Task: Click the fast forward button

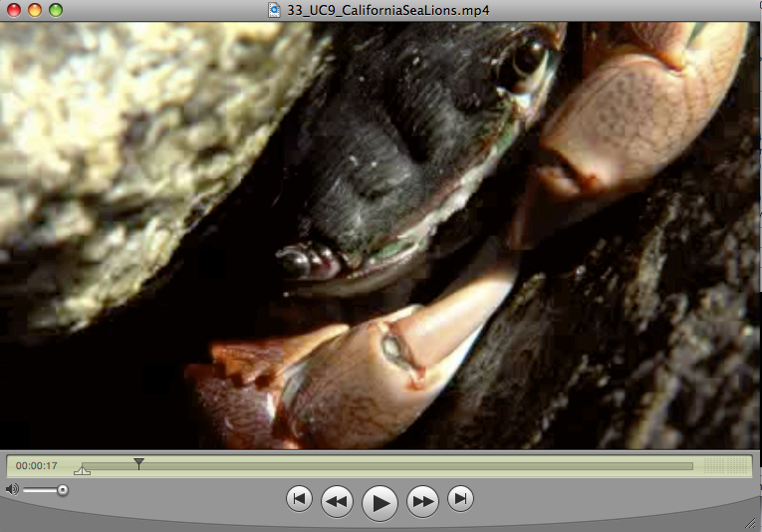Action: (422, 501)
